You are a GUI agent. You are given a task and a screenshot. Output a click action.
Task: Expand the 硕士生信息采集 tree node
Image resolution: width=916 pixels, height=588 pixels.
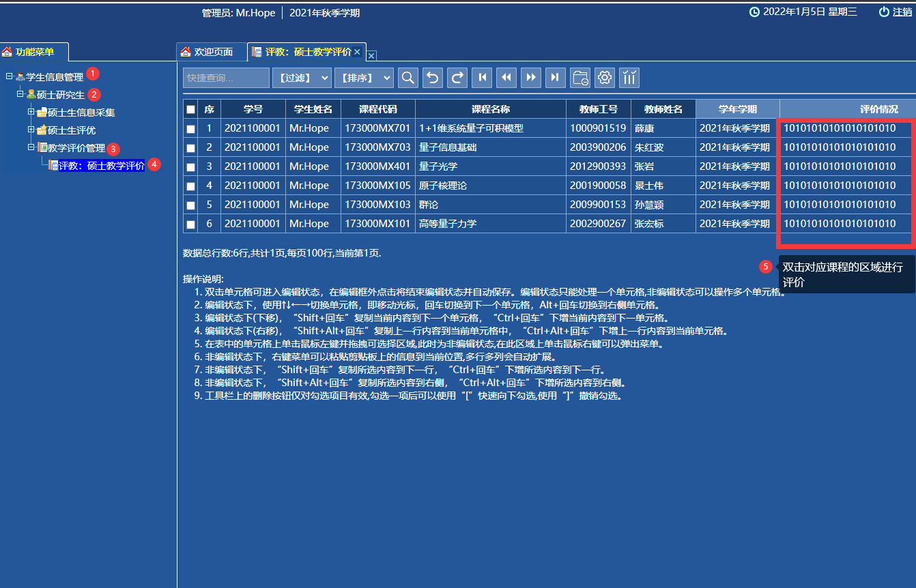31,112
